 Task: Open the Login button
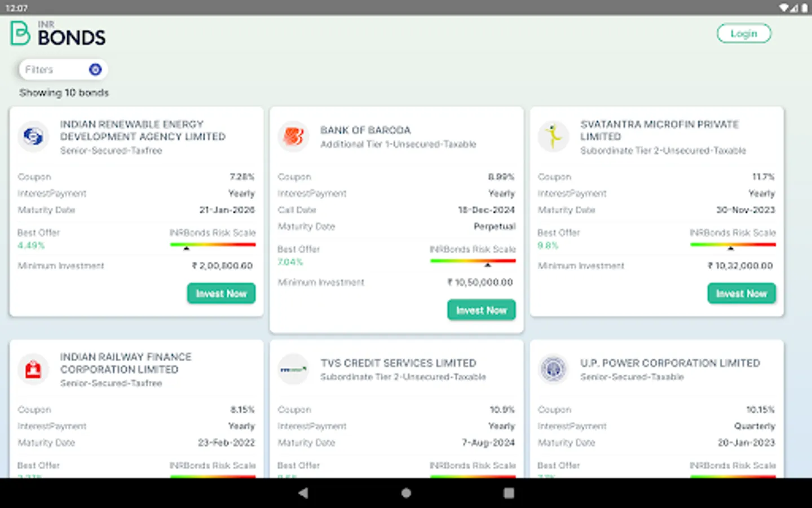(x=744, y=33)
